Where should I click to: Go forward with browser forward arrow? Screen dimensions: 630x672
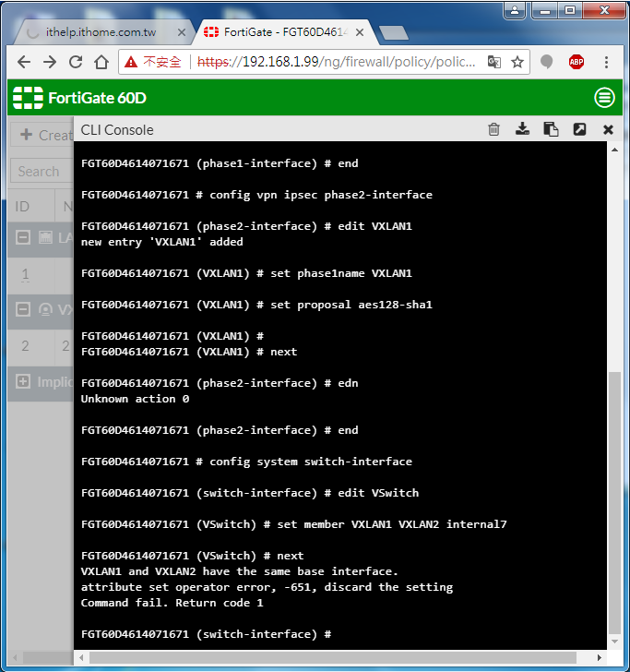(50, 62)
